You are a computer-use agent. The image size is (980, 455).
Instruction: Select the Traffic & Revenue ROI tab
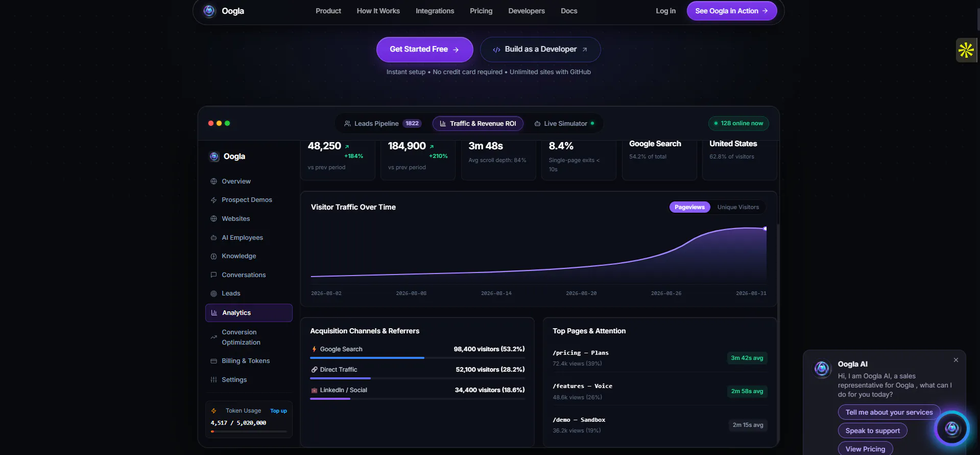point(477,124)
